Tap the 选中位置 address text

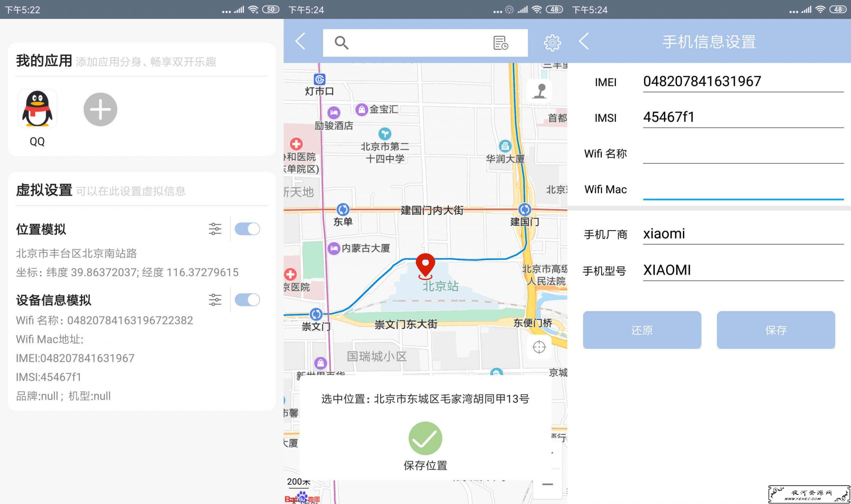(425, 399)
